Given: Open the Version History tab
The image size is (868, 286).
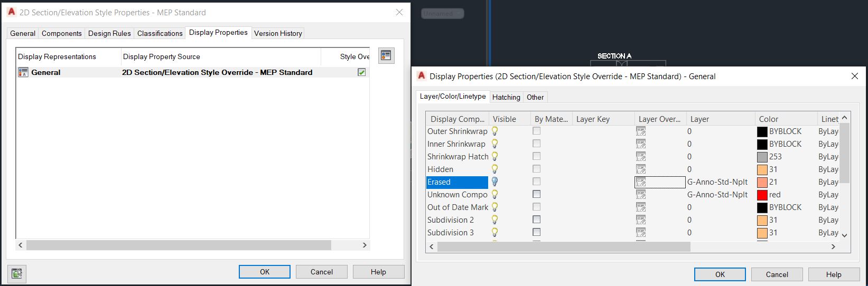Looking at the screenshot, I should coord(278,33).
